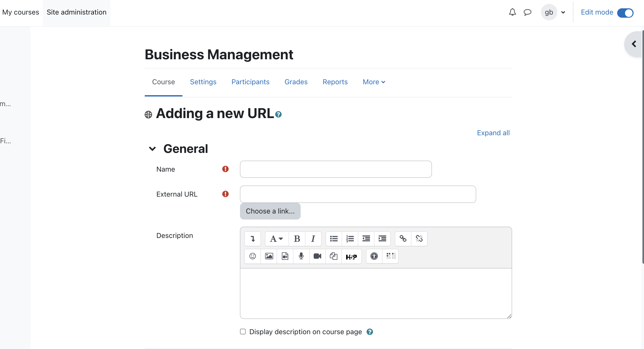Insert H5P content from editor toolbar
This screenshot has width=644, height=349.
(351, 256)
